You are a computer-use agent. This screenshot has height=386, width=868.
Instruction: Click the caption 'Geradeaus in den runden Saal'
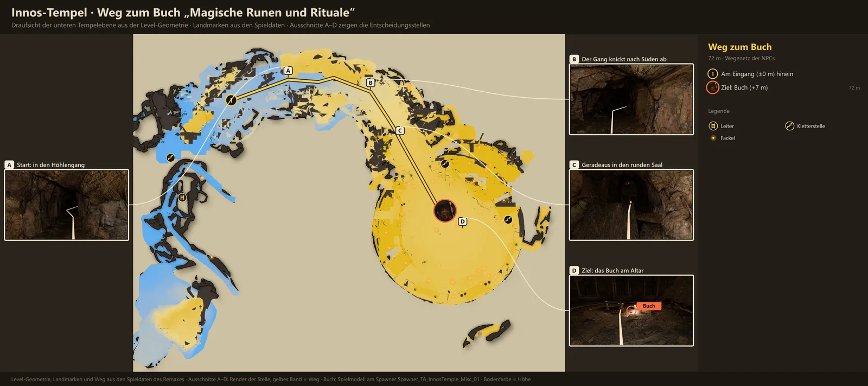[x=622, y=165]
